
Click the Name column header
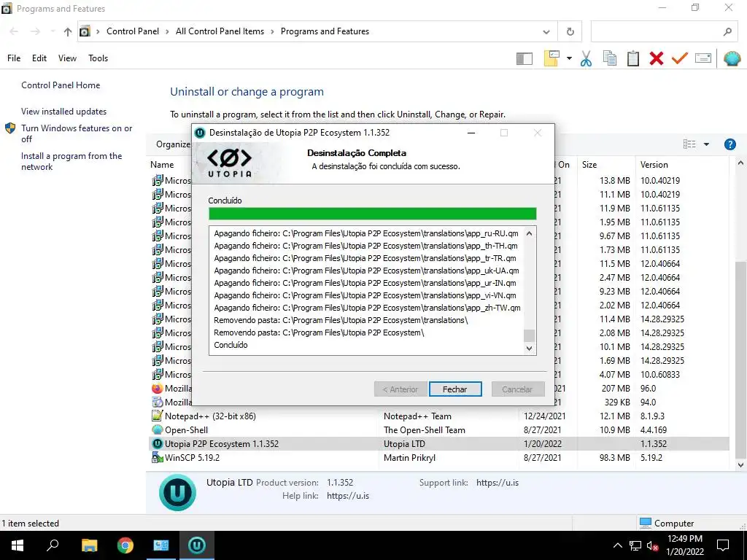[x=162, y=165]
